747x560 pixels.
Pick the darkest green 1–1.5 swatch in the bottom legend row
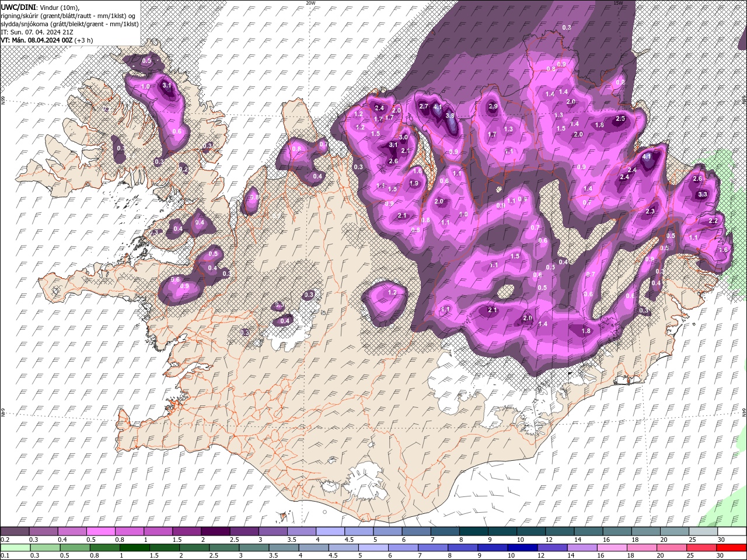134,547
